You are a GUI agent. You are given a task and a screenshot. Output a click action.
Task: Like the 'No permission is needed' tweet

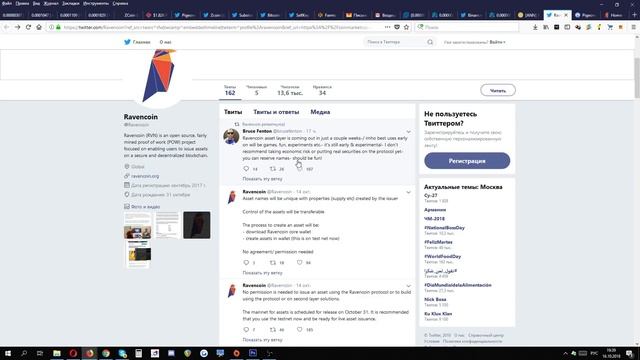(x=300, y=329)
